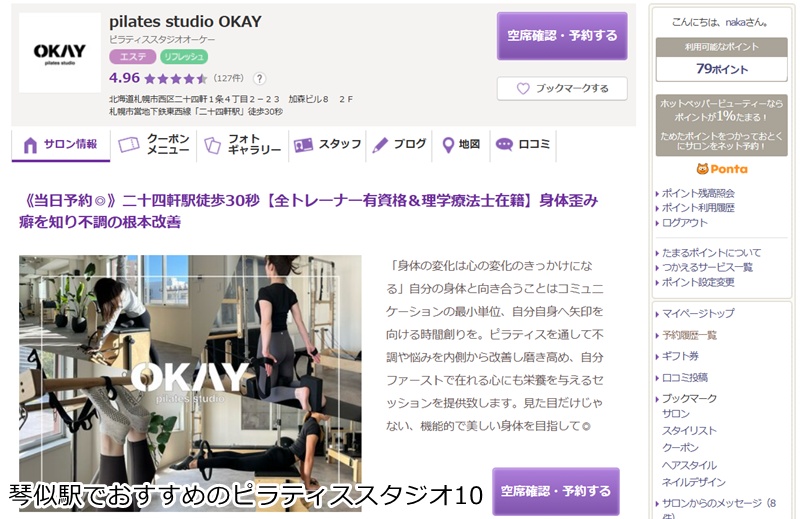
Task: Open ポイント利用履歴 link
Action: [698, 208]
